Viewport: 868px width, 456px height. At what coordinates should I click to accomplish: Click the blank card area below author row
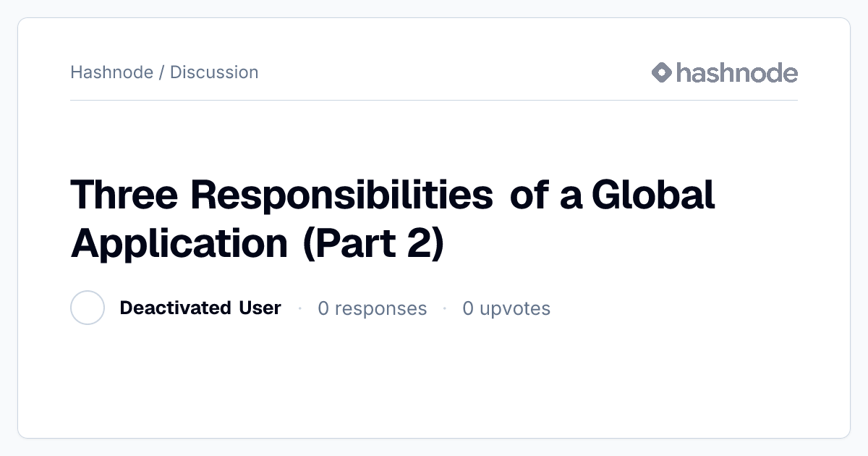[x=434, y=380]
